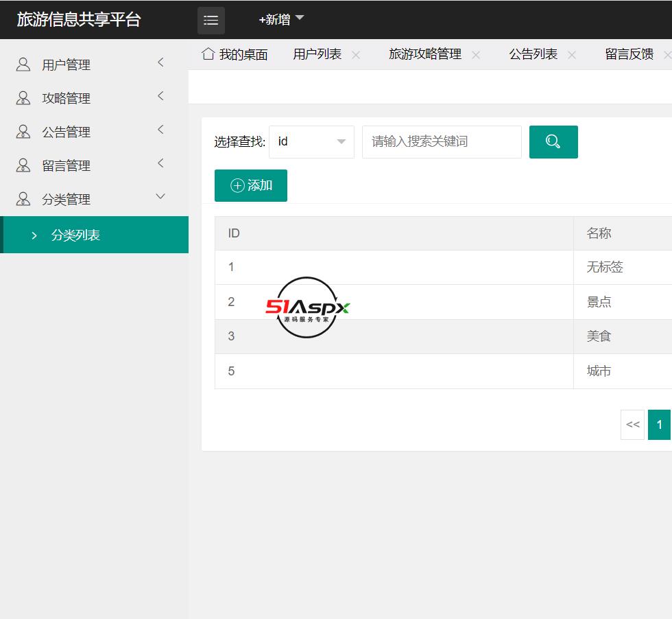The height and width of the screenshot is (619, 672).
Task: Click the 添加 button
Action: click(251, 186)
